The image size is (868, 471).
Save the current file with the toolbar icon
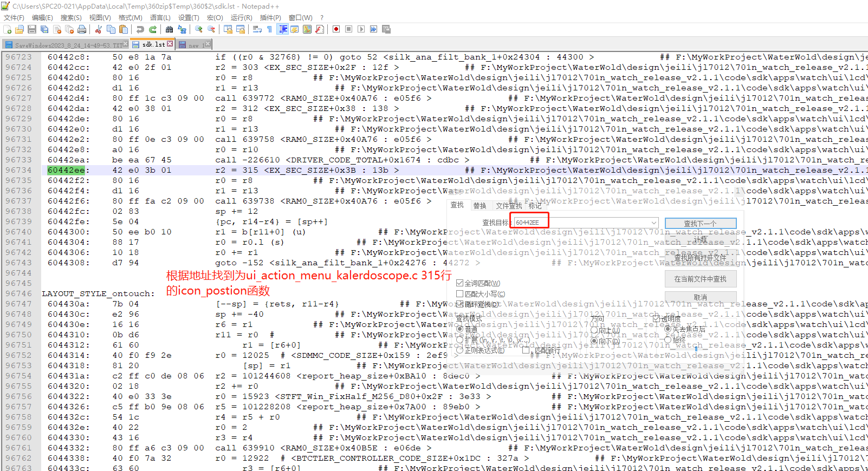32,29
